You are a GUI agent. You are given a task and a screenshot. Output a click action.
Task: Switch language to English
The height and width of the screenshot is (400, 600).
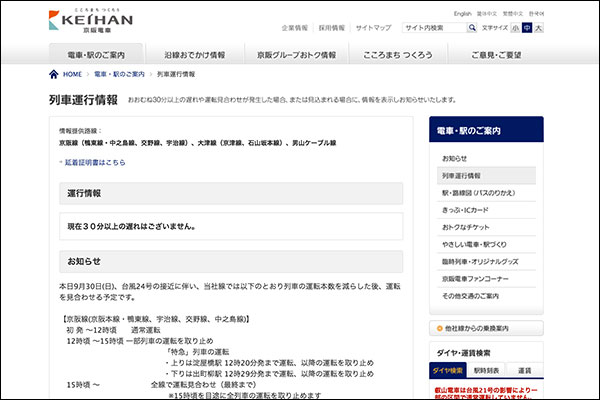pyautogui.click(x=462, y=14)
